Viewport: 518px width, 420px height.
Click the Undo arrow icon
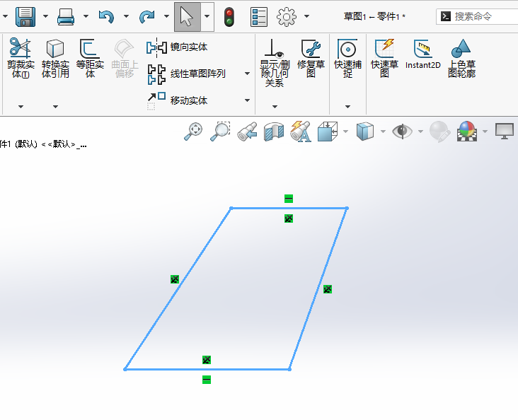106,16
